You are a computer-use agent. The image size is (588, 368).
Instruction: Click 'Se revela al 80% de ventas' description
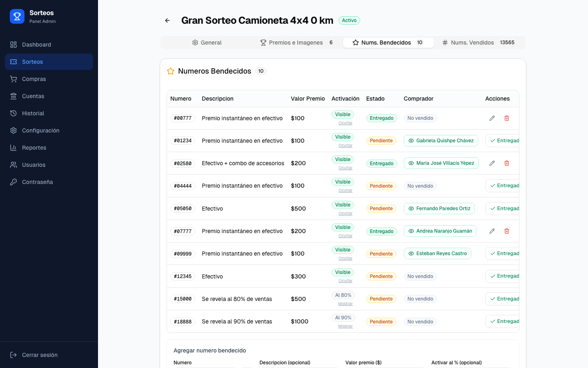[237, 299]
